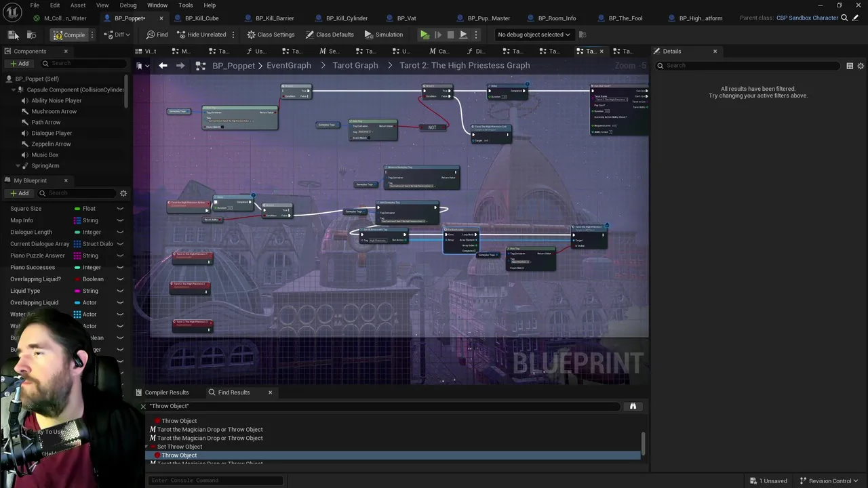
Task: Select Music Box component
Action: (45, 155)
